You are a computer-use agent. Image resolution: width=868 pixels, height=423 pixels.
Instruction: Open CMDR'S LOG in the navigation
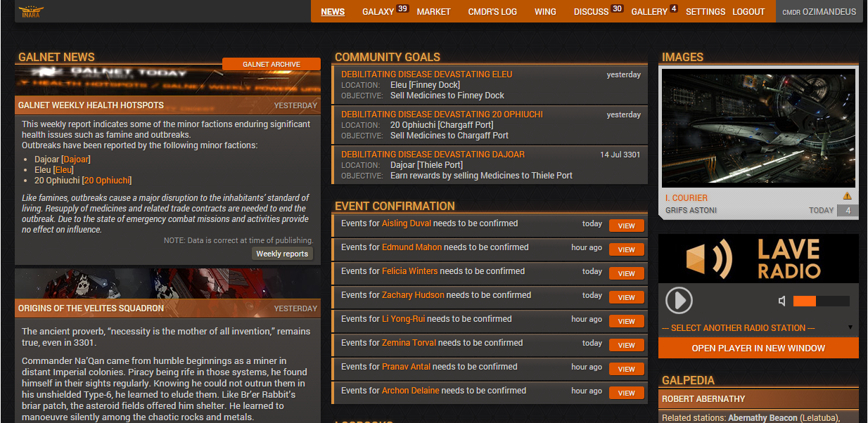492,12
